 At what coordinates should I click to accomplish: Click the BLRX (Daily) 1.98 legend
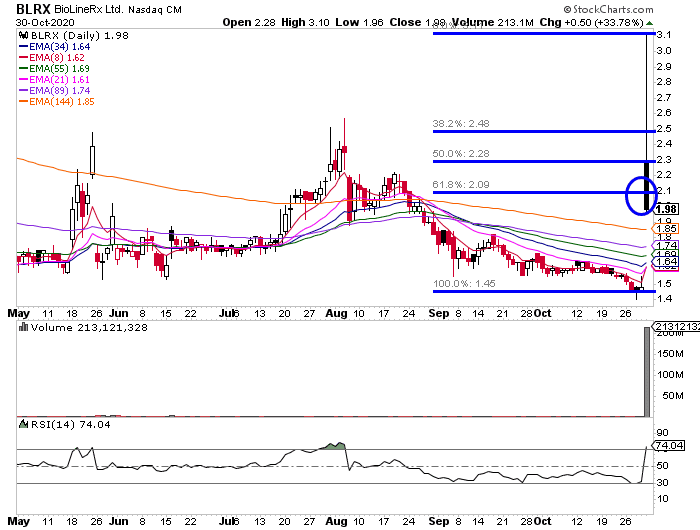pyautogui.click(x=79, y=35)
